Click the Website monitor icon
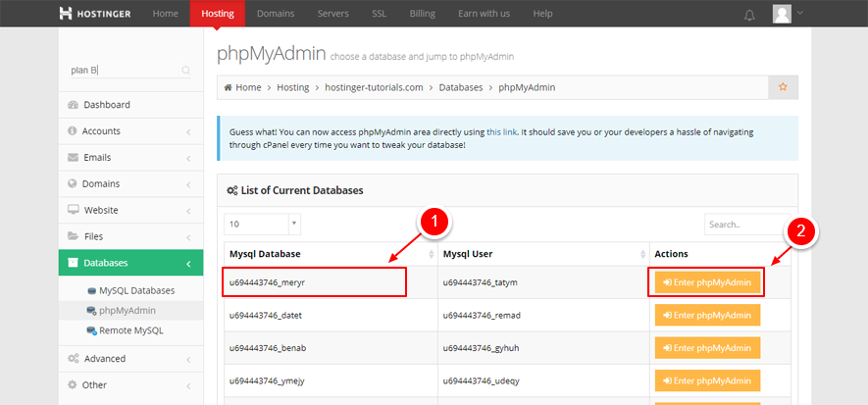The image size is (868, 405). coord(74,210)
